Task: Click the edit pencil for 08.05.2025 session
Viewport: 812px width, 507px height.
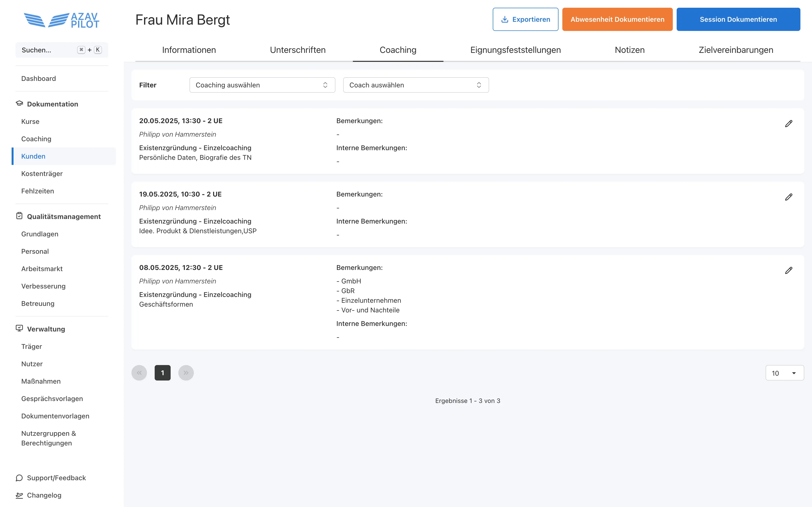Action: pos(789,271)
